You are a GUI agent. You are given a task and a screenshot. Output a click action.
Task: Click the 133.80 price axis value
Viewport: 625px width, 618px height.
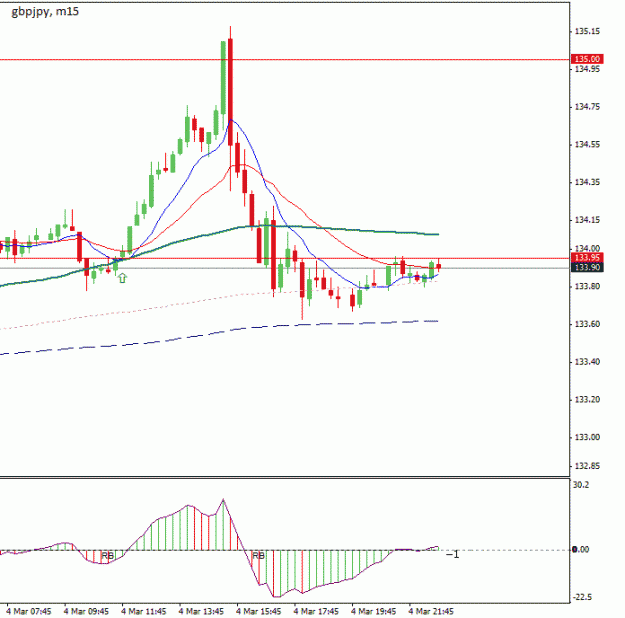[587, 286]
